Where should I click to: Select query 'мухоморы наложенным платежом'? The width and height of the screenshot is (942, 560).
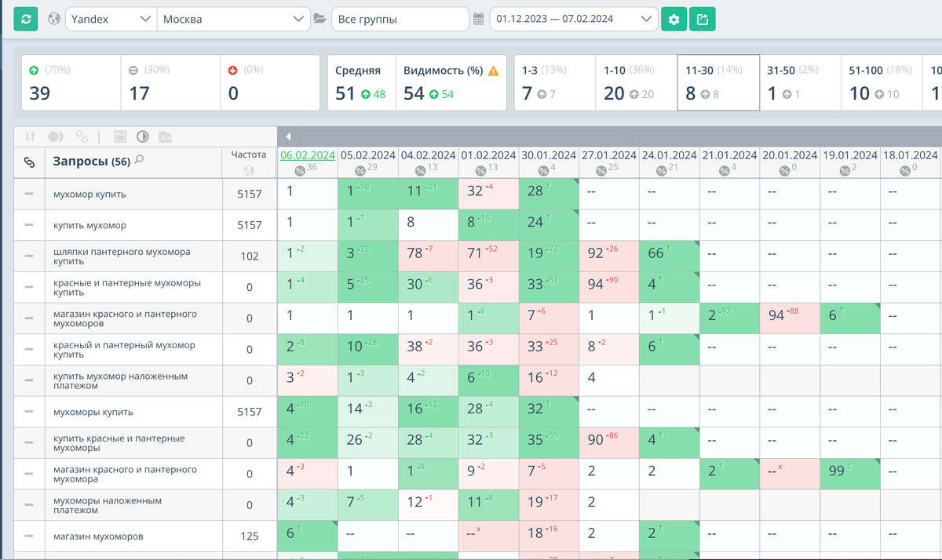point(108,505)
